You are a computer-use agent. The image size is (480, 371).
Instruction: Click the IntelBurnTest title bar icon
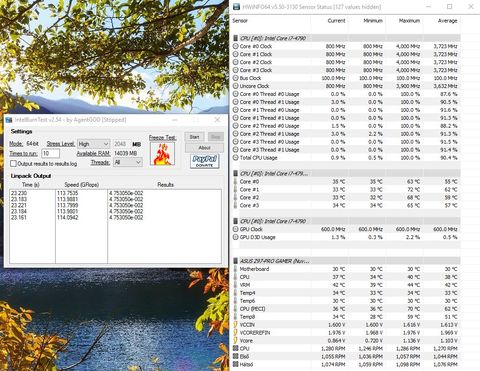point(9,120)
